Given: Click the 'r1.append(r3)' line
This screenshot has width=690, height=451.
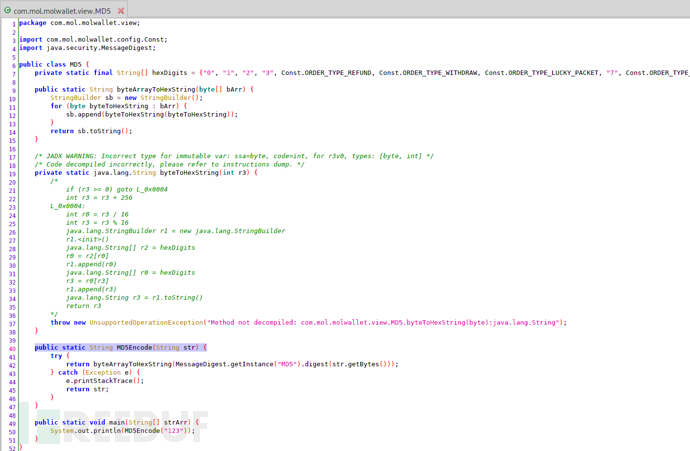Looking at the screenshot, I should [x=91, y=289].
